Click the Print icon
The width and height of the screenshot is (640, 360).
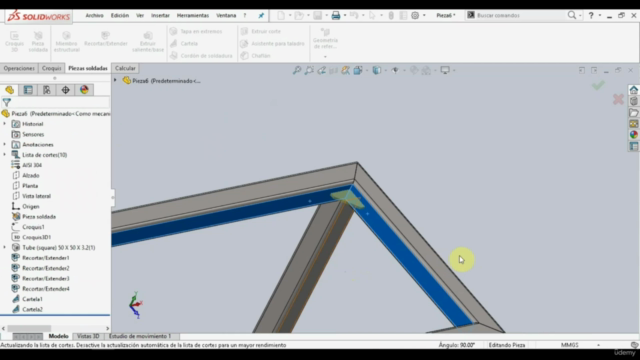point(336,16)
